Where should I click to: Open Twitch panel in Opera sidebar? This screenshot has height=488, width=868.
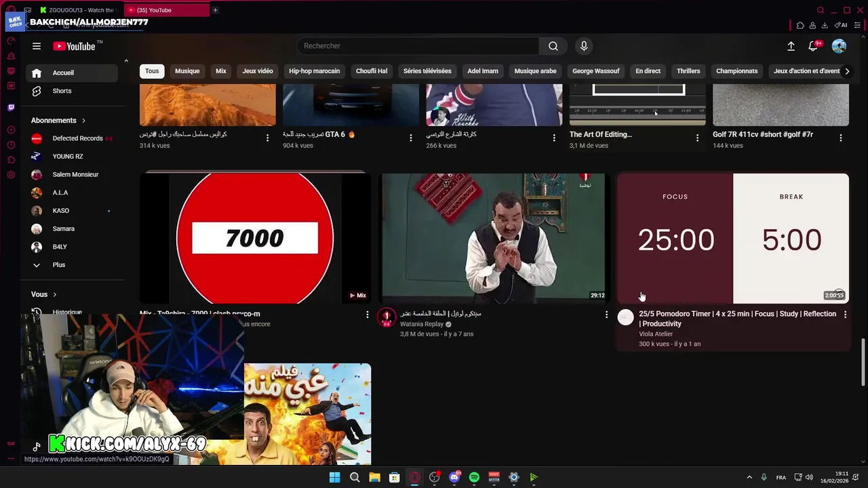(x=11, y=107)
